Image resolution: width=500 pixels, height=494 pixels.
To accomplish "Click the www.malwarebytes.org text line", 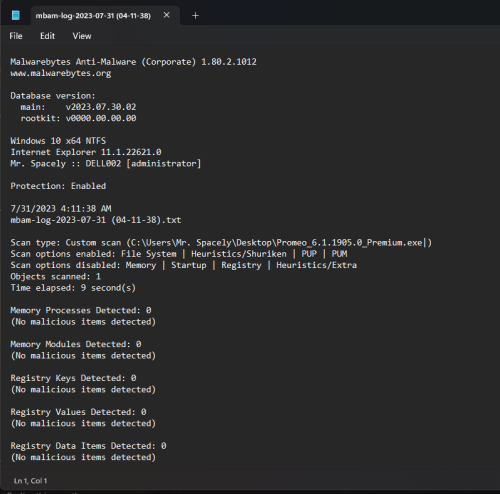I will 61,73.
